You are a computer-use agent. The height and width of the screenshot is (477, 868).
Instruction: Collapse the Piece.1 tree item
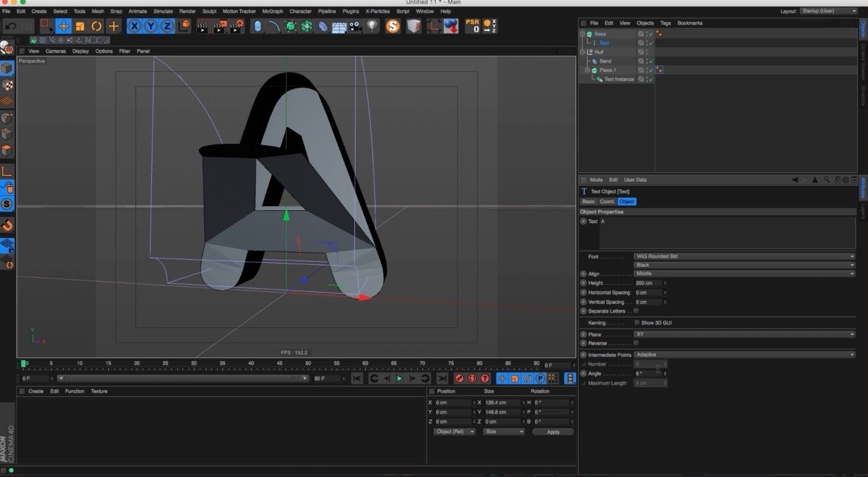[x=587, y=70]
